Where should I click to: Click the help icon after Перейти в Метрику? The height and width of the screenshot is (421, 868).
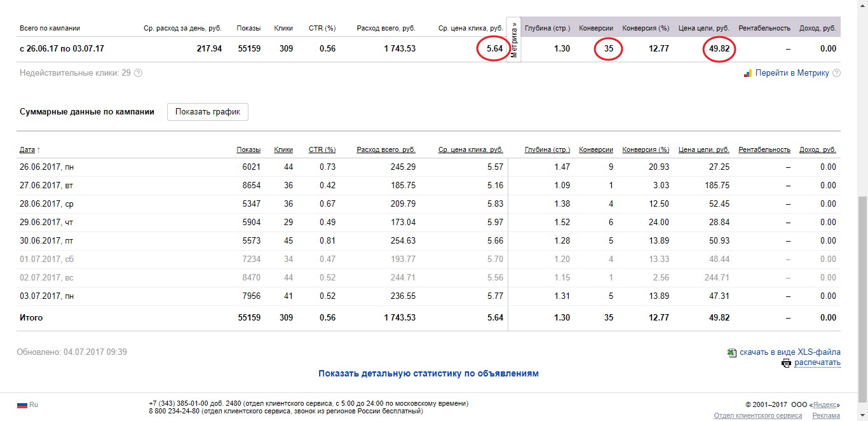[836, 73]
